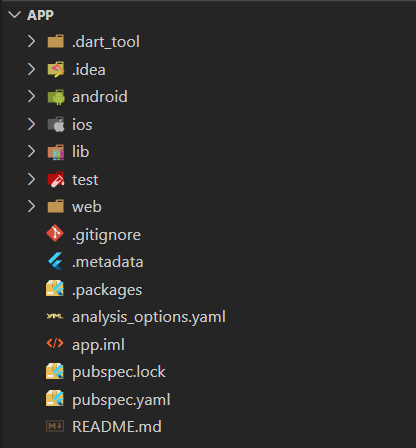Click the lib books folder icon
Viewport: 416px width, 448px height.
[56, 152]
